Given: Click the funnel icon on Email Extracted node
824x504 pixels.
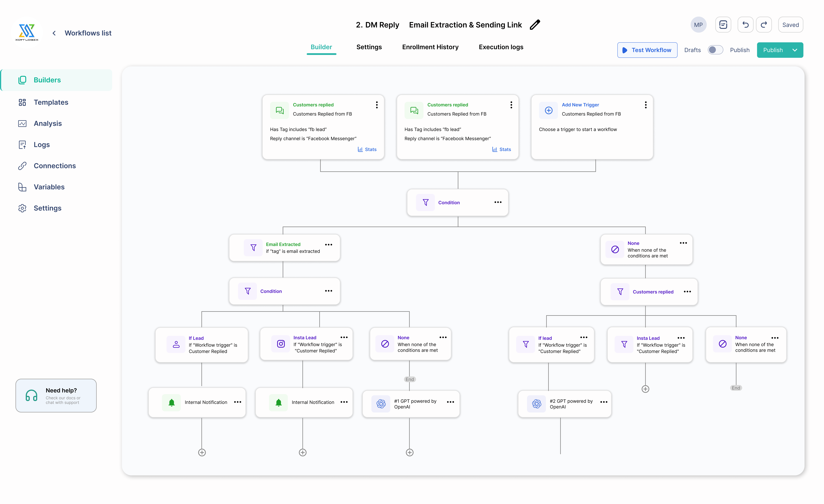Looking at the screenshot, I should coord(253,247).
